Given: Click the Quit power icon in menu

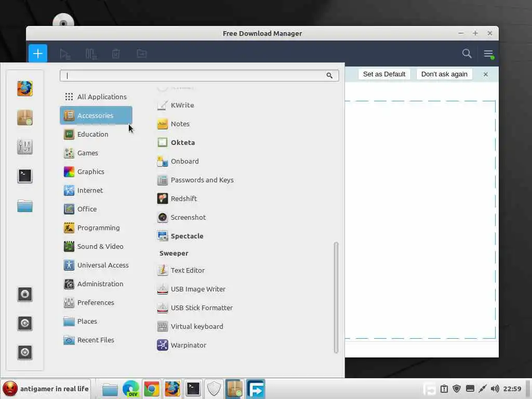Looking at the screenshot, I should tap(25, 353).
